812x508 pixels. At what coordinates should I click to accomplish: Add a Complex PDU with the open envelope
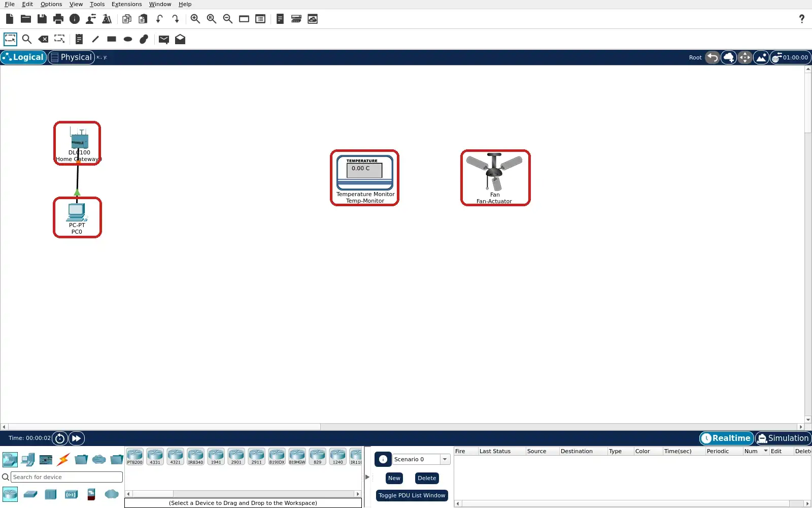click(180, 39)
